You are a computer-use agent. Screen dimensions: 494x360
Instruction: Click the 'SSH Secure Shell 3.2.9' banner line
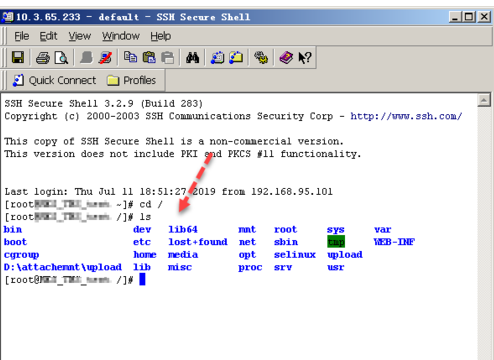pos(104,104)
